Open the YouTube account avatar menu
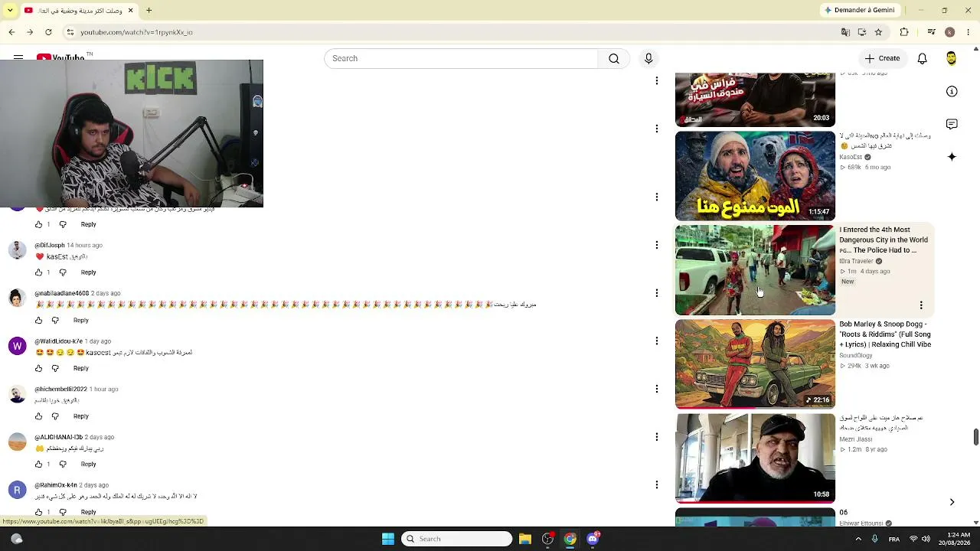This screenshot has width=980, height=551. pyautogui.click(x=951, y=59)
